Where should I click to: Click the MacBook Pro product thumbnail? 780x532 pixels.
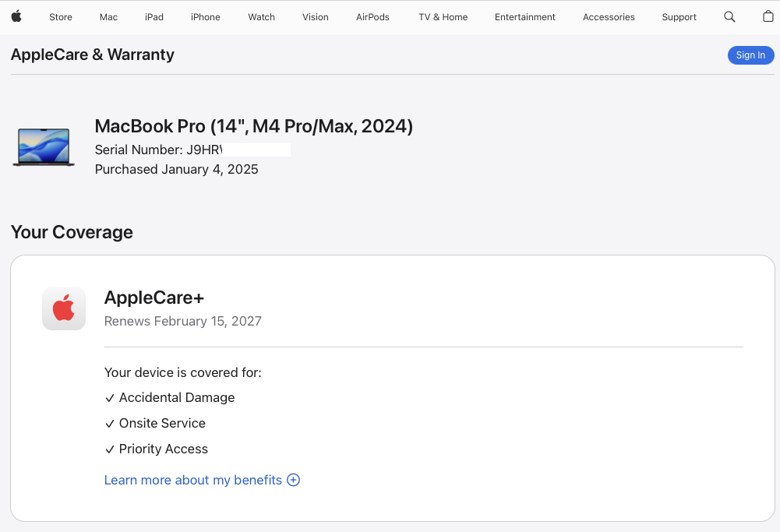44,147
